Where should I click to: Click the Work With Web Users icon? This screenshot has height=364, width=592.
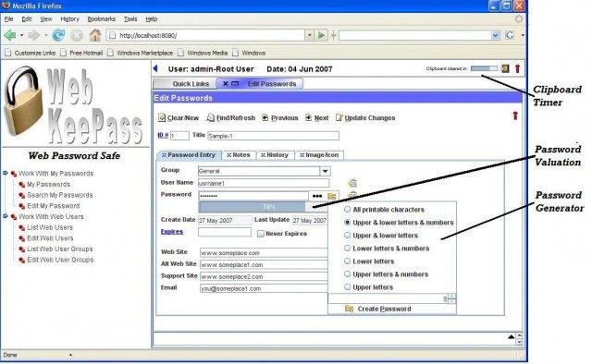(x=14, y=217)
